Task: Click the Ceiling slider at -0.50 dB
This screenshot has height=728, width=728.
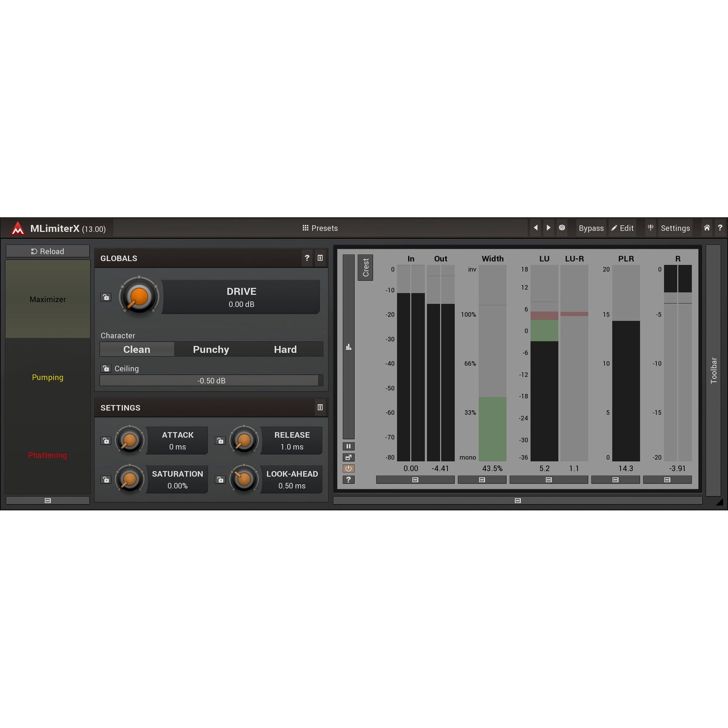Action: (211, 381)
